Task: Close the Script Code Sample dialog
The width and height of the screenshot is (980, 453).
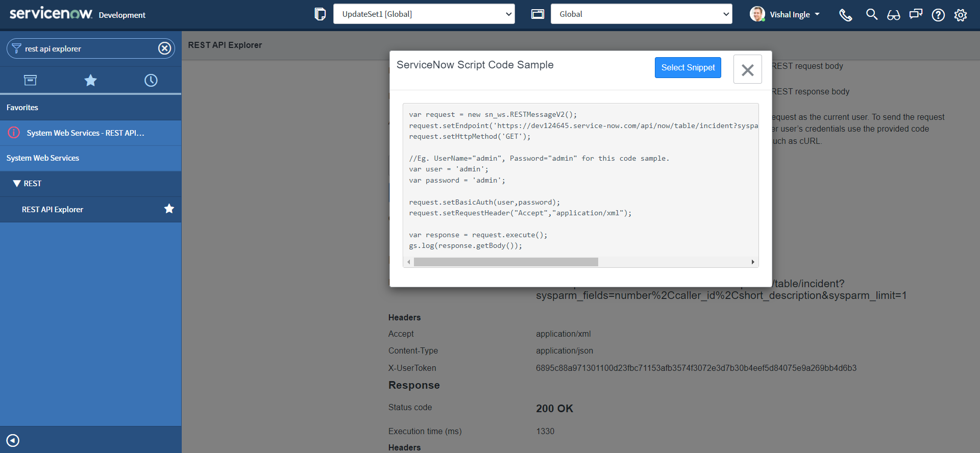Action: click(x=747, y=69)
